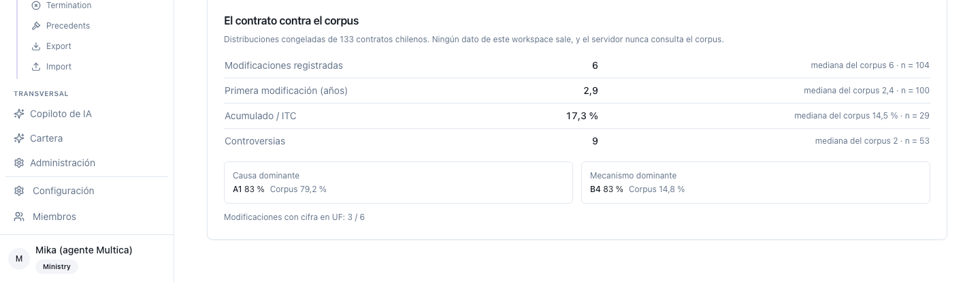Select the Ministry role badge
Image resolution: width=980 pixels, height=282 pixels.
pyautogui.click(x=56, y=266)
